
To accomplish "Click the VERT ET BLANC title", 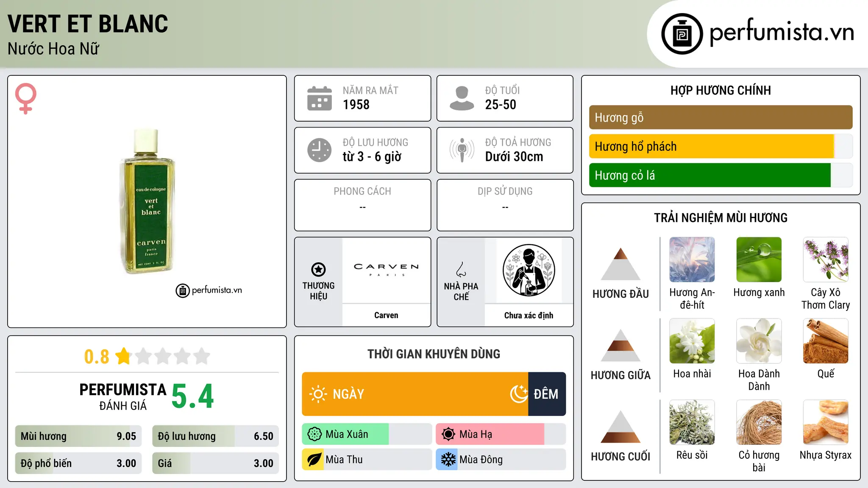I will coord(88,24).
